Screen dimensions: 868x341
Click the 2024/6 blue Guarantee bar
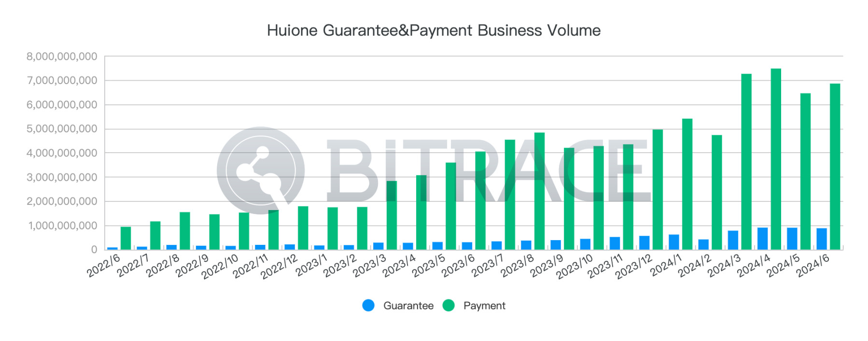[x=822, y=239]
